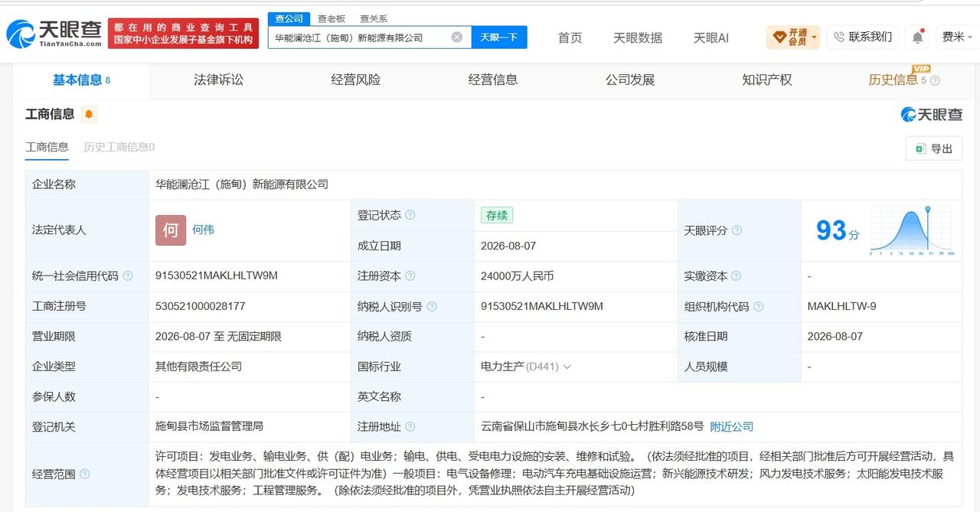
Task: Click the 导出 export button
Action: [x=934, y=148]
